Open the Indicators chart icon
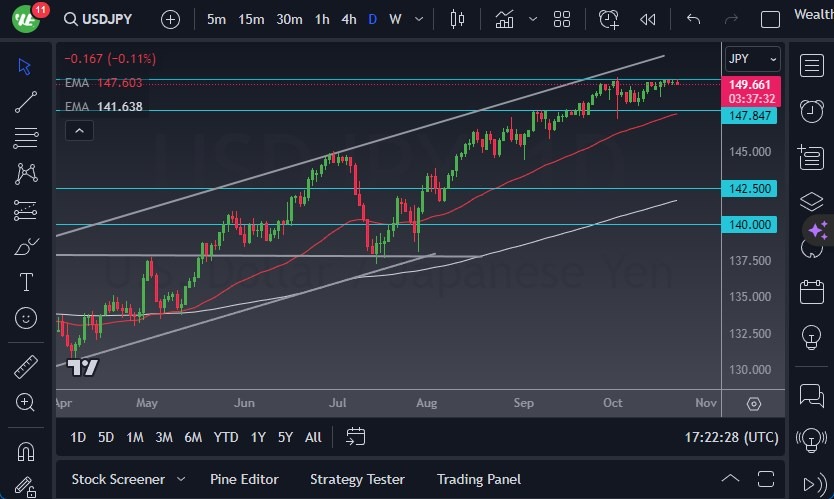The width and height of the screenshot is (834, 499). click(505, 19)
